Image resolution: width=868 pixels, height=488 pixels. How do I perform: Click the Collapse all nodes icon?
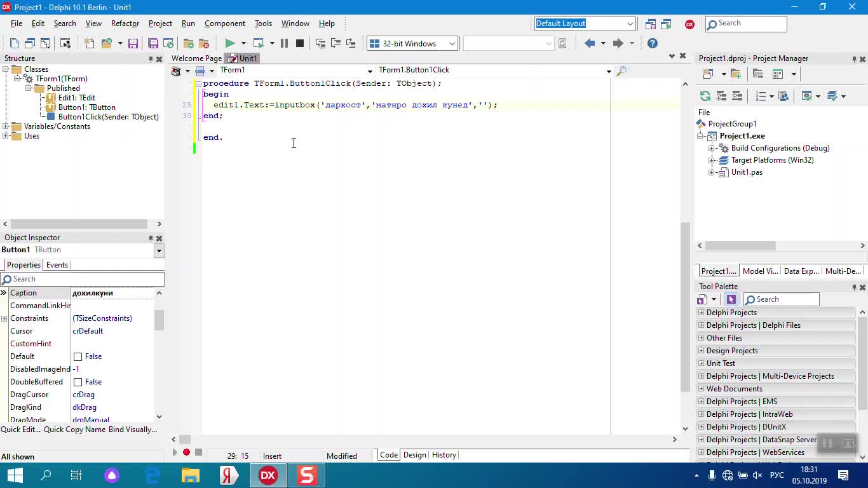737,96
